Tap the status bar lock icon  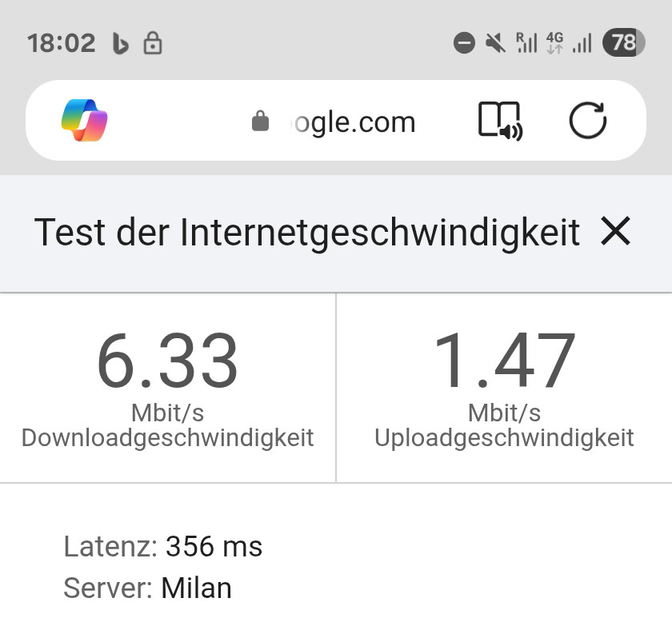(x=153, y=42)
